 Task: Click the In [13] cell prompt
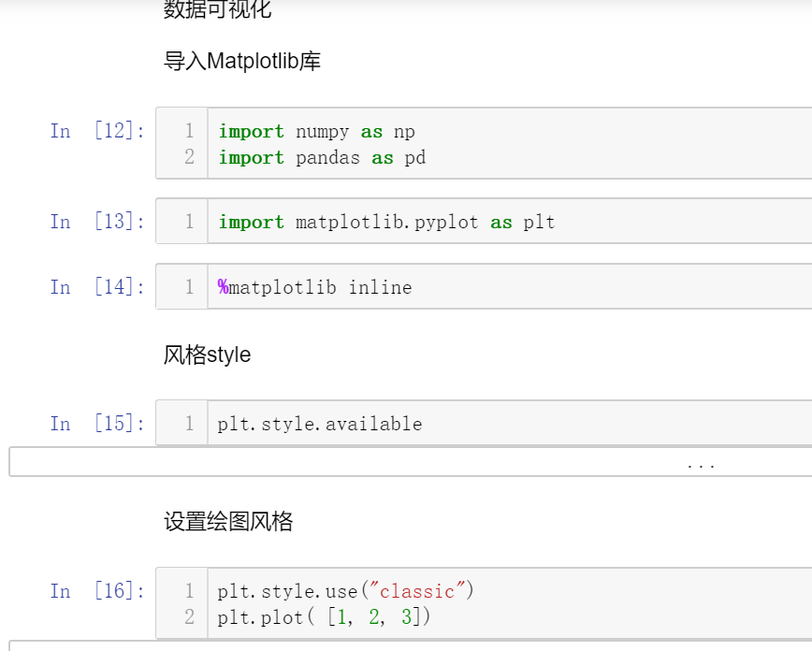click(97, 222)
